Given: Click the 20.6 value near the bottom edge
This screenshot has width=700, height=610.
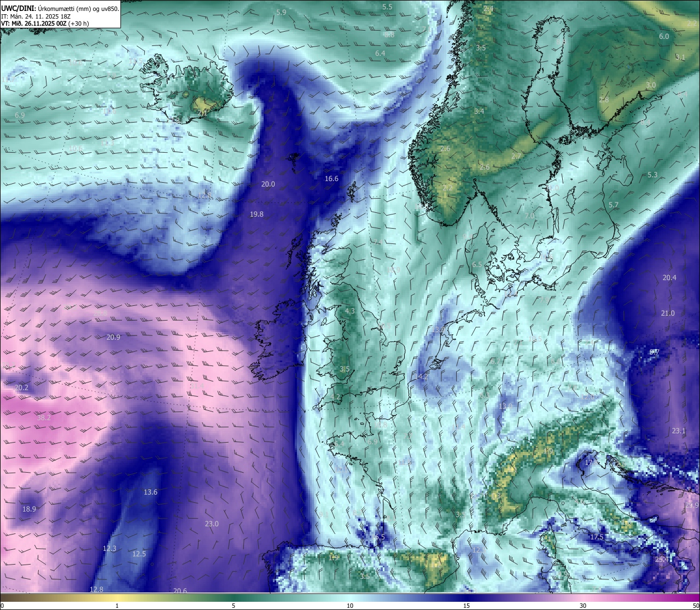Looking at the screenshot, I should pos(180,591).
